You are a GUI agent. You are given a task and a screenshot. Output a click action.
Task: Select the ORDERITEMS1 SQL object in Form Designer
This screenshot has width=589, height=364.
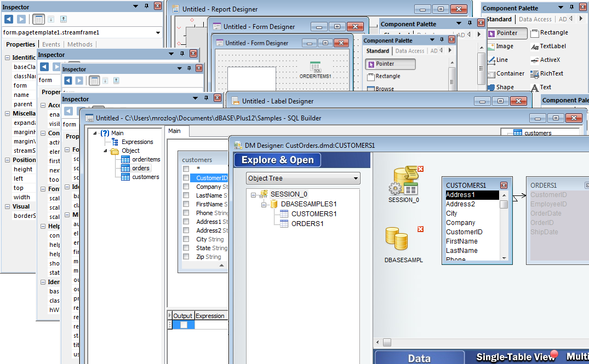pyautogui.click(x=315, y=70)
